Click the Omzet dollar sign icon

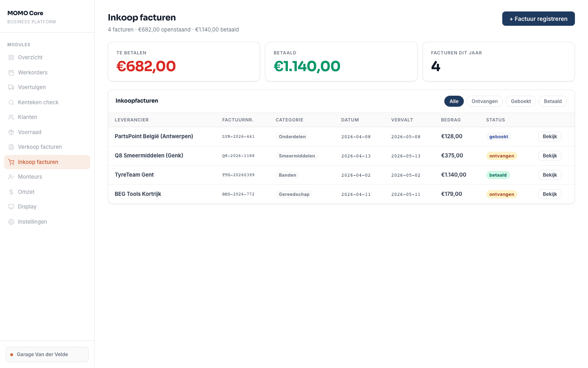pos(11,192)
